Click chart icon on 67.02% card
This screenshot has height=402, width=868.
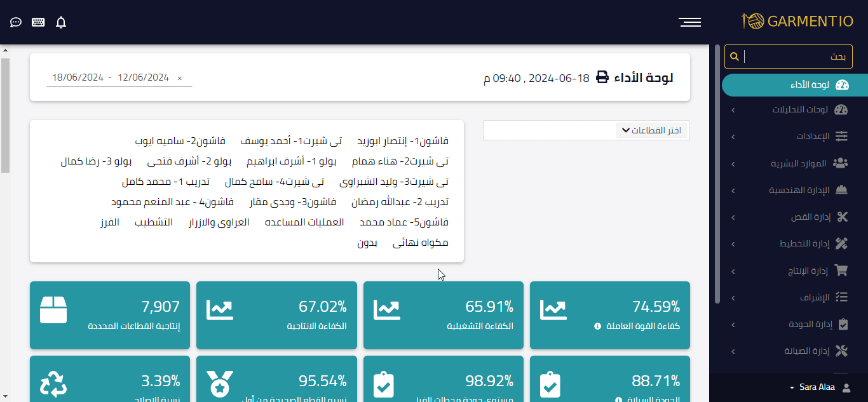point(220,310)
